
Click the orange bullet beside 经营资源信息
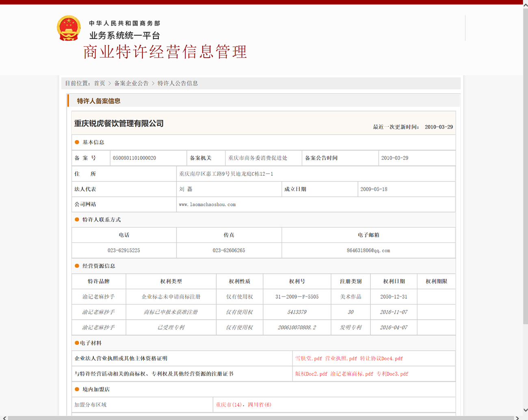tap(76, 266)
